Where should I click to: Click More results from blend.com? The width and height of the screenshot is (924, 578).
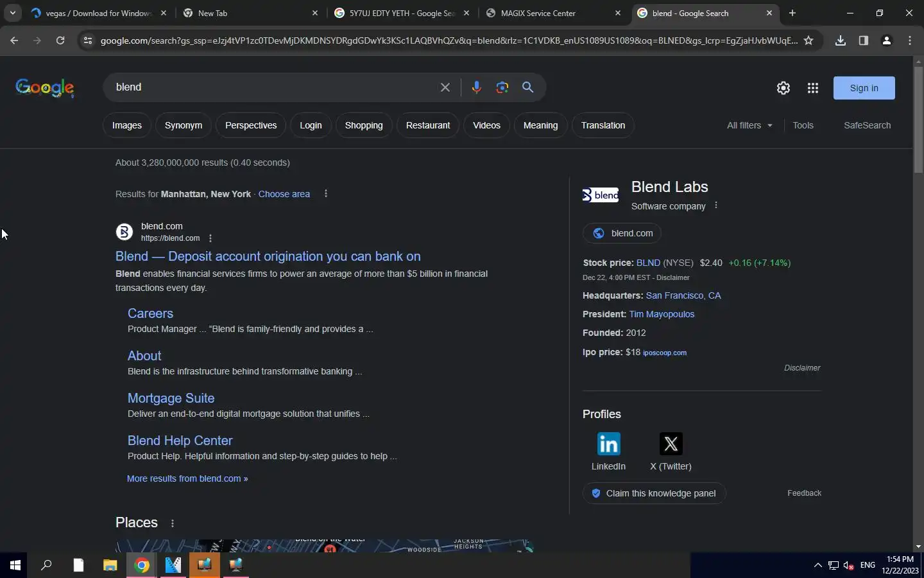point(187,478)
